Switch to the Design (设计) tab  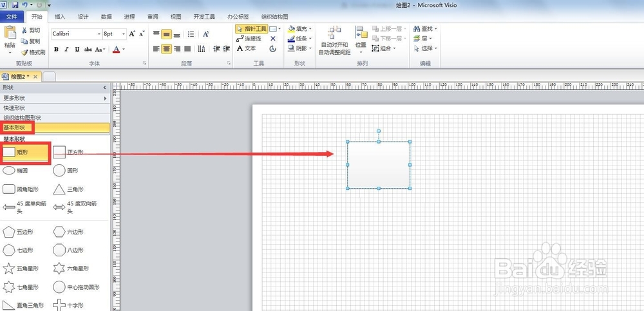point(83,17)
